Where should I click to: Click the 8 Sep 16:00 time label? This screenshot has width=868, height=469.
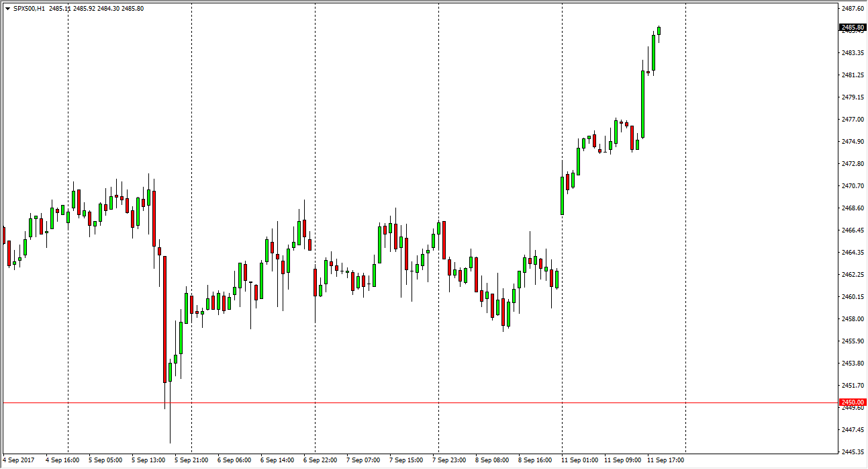click(x=534, y=460)
